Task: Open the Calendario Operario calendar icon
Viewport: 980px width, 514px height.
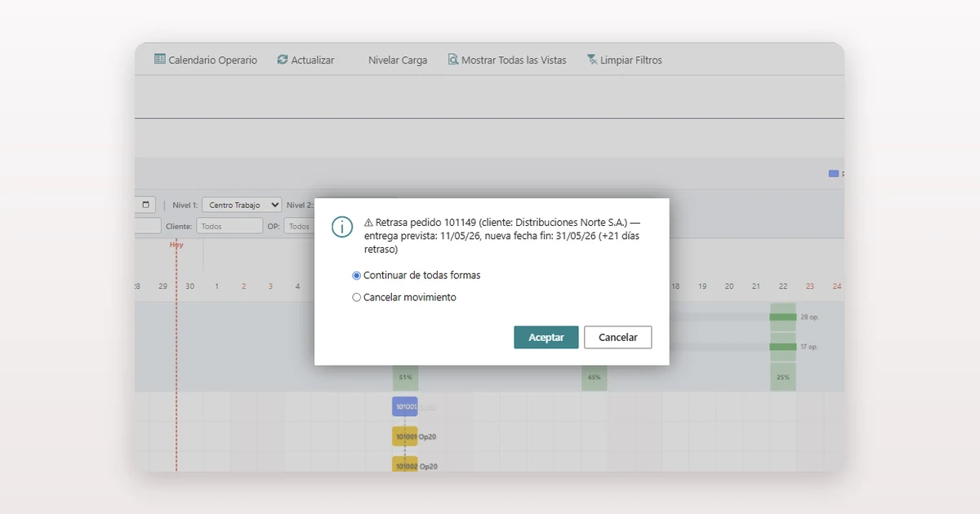Action: tap(160, 60)
